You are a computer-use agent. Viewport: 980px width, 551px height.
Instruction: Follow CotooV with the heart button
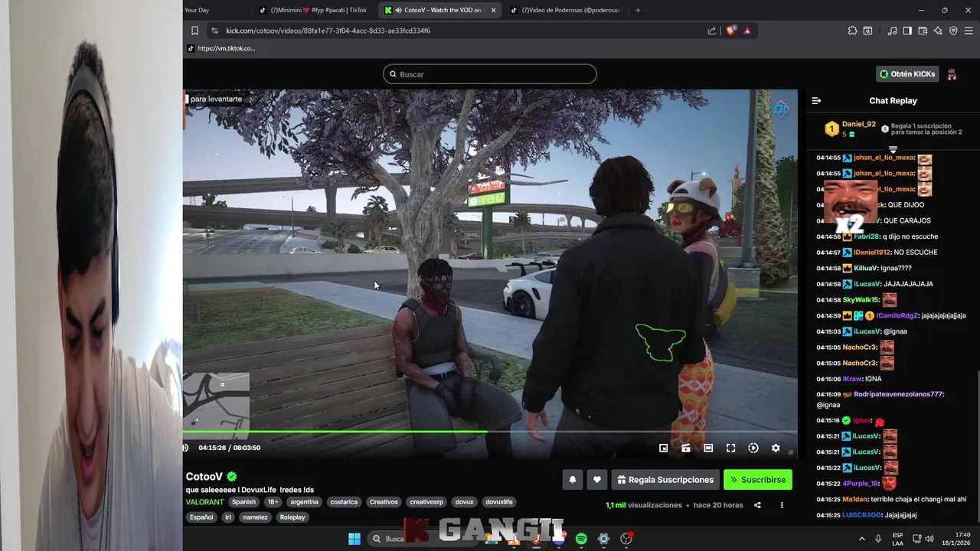tap(597, 480)
